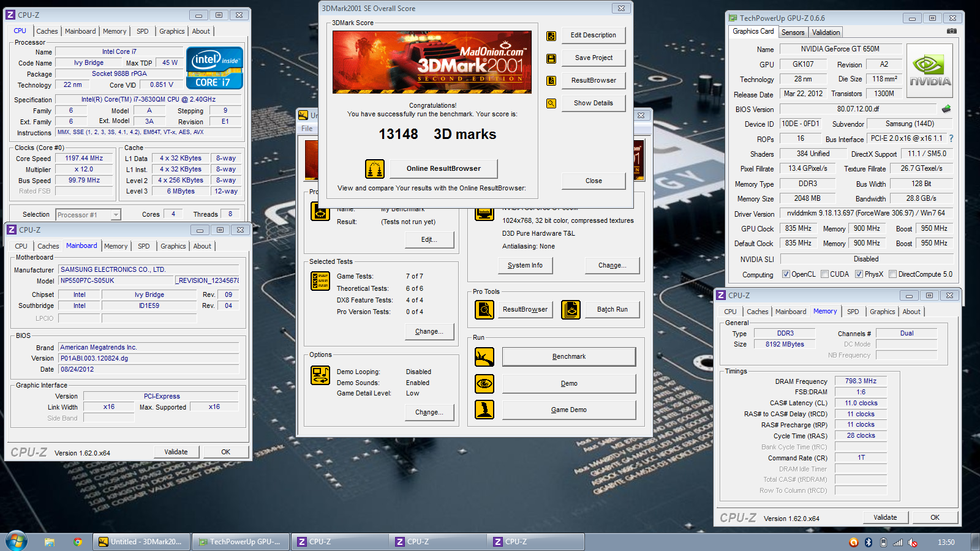This screenshot has width=980, height=551.
Task: Open Google Chrome from the taskbar
Action: tap(78, 542)
